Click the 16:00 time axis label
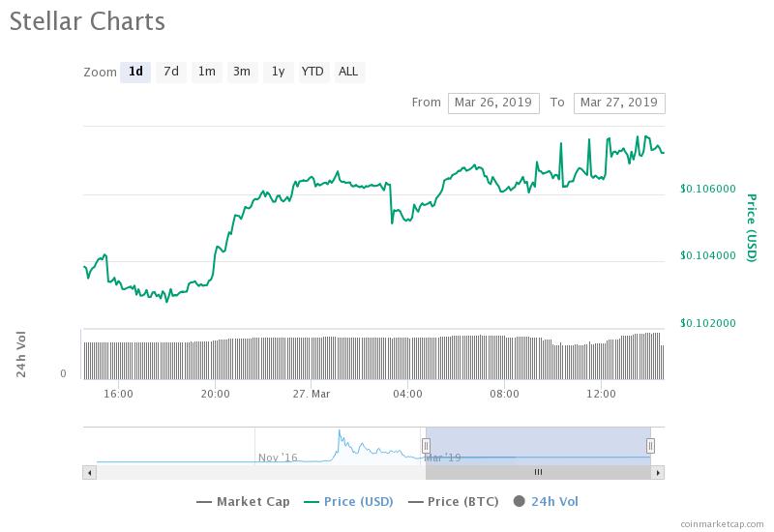Screen dimensions: 774x532 point(118,395)
